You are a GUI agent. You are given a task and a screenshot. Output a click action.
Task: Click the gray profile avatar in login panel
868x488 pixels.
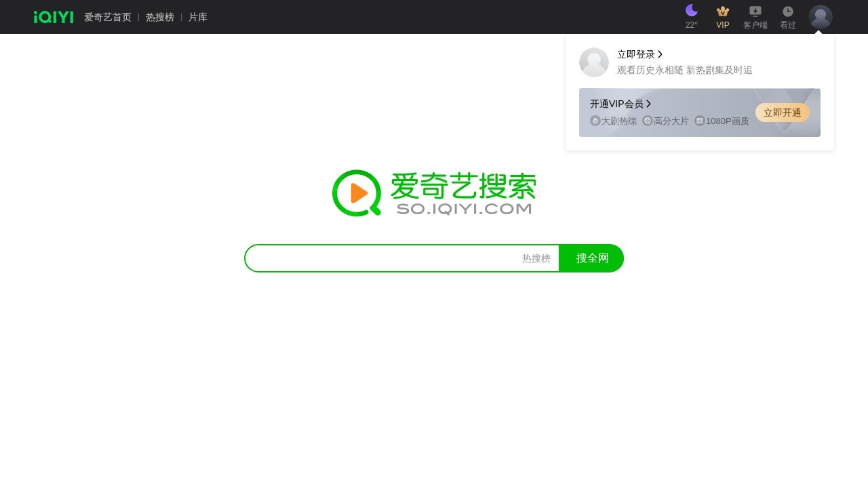click(594, 62)
